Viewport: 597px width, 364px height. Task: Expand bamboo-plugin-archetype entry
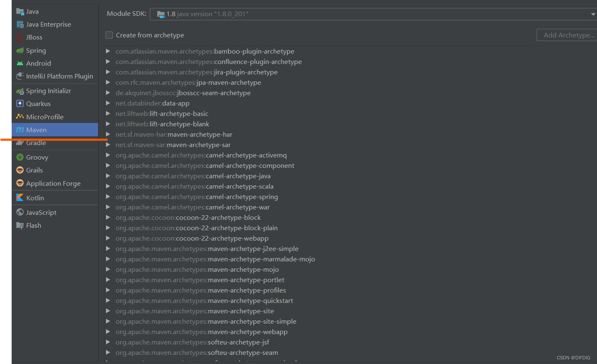pos(108,51)
